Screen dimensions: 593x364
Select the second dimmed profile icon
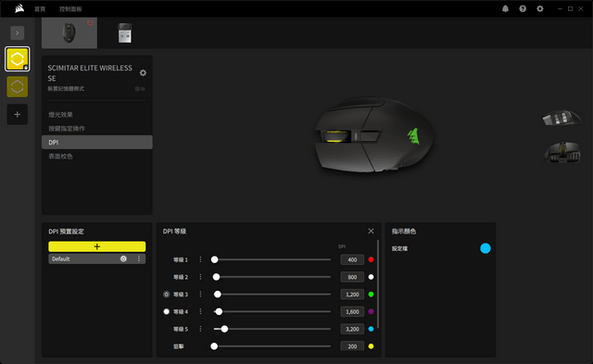tap(17, 86)
